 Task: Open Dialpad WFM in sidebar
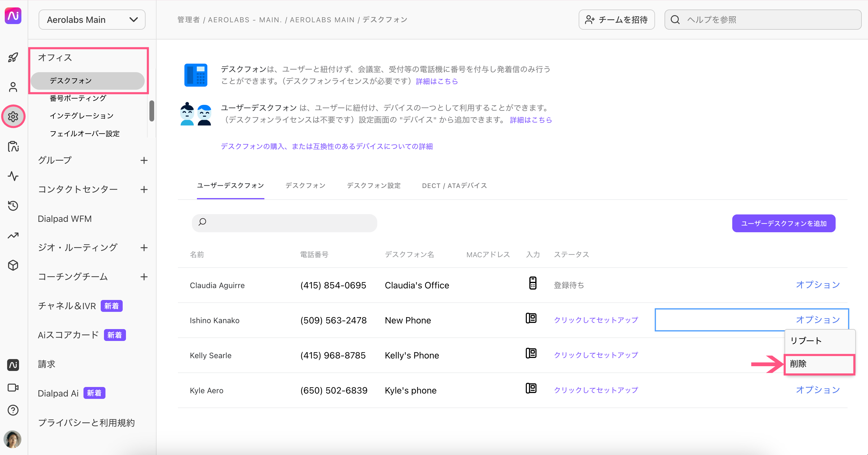tap(65, 219)
